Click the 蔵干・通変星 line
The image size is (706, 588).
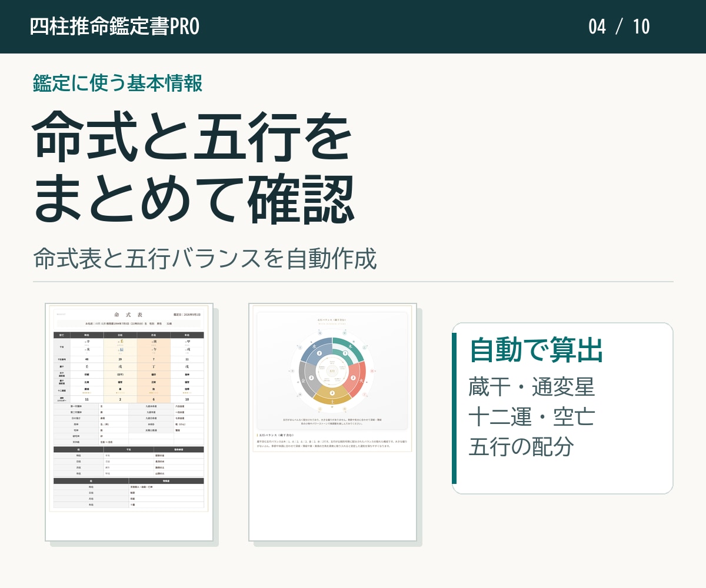pyautogui.click(x=532, y=387)
